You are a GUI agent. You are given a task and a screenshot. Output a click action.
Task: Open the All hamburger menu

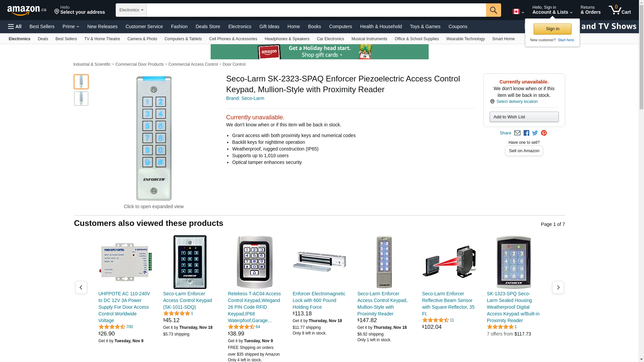tap(15, 26)
